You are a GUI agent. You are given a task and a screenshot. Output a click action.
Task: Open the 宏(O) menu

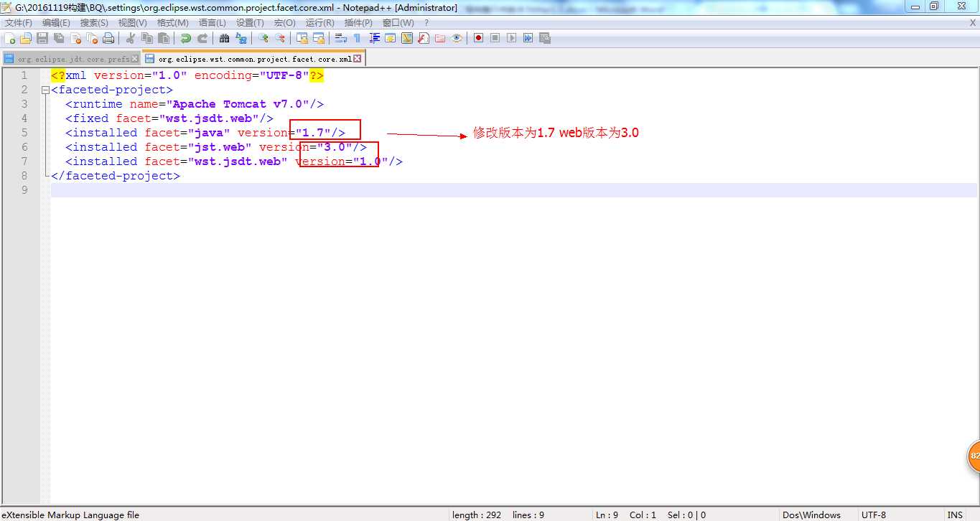[x=284, y=23]
